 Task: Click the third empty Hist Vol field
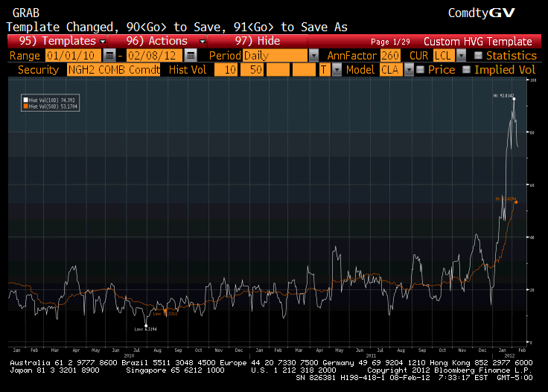[278, 70]
